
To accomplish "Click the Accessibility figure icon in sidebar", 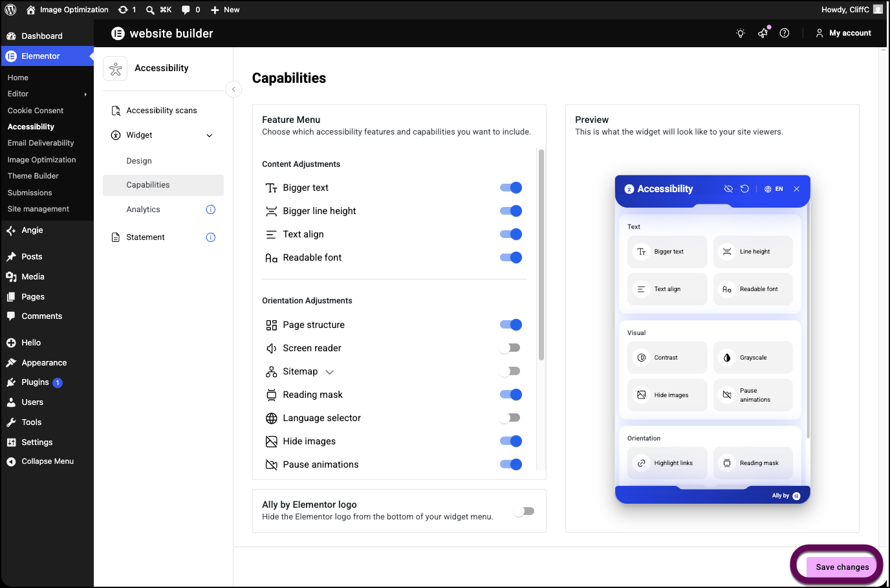I will (115, 69).
